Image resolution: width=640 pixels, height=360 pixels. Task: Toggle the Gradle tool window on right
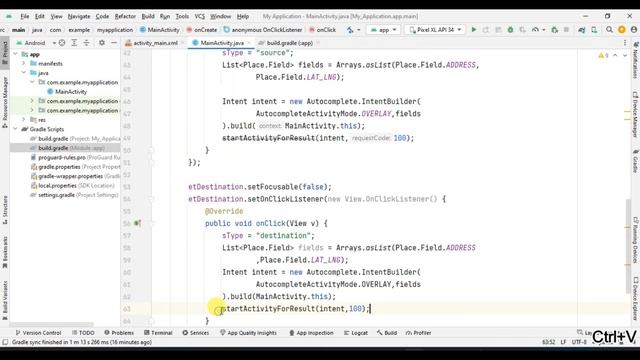(x=635, y=161)
